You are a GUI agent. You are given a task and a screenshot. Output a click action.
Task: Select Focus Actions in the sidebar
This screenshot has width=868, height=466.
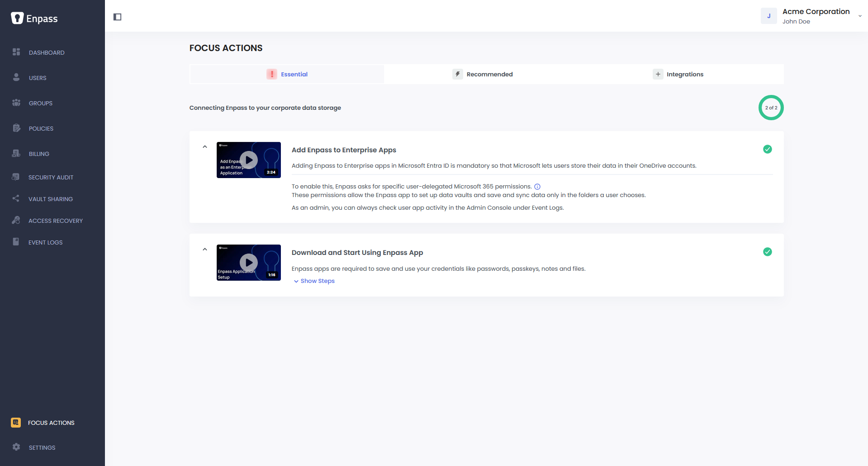click(x=51, y=423)
